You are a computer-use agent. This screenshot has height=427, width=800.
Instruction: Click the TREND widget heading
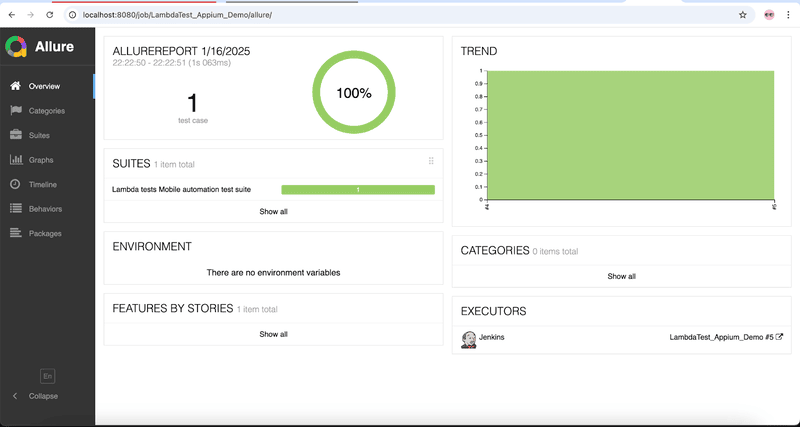[479, 51]
